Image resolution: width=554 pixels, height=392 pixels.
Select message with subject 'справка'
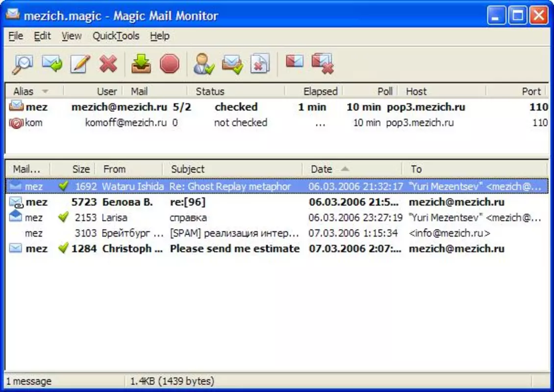point(277,218)
